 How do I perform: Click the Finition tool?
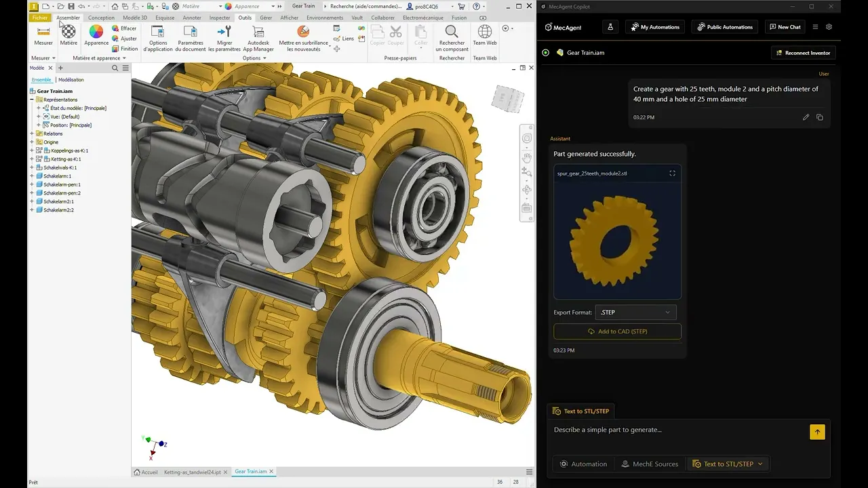[125, 49]
